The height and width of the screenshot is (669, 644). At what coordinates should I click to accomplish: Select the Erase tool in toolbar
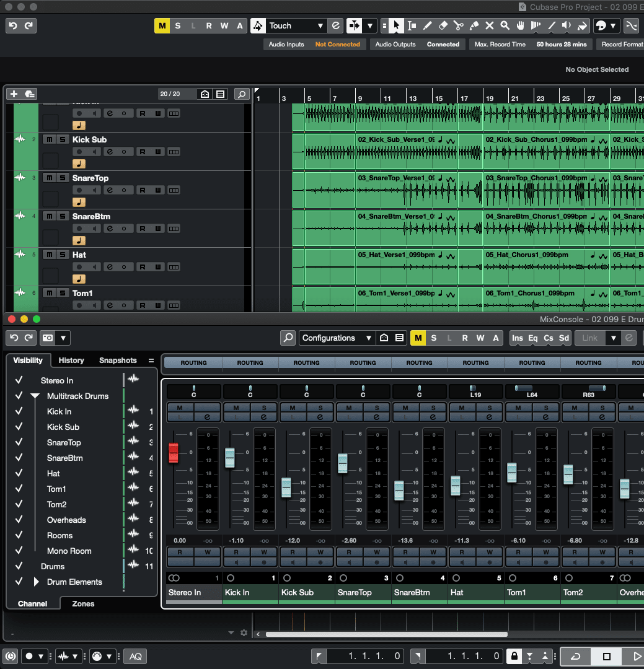443,25
